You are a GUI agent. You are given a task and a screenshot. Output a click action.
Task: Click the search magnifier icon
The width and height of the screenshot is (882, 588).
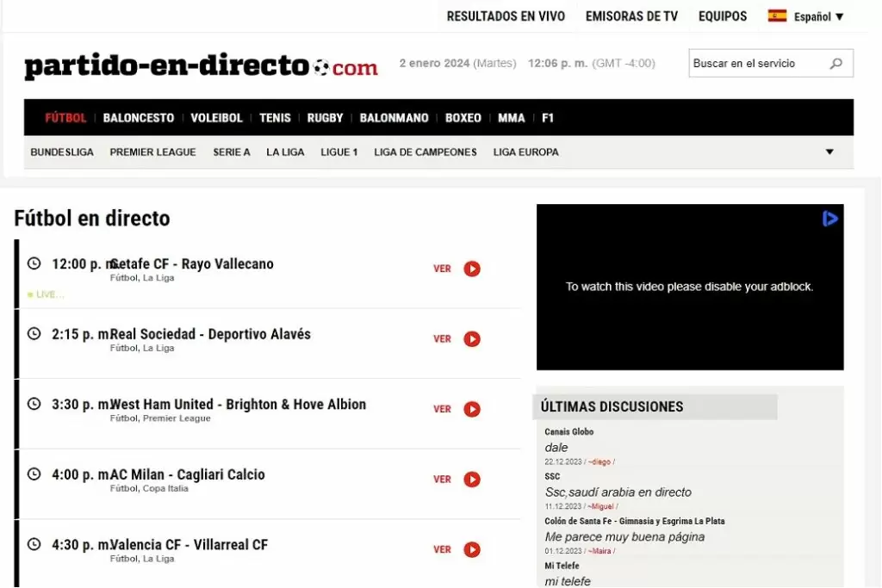click(x=835, y=64)
